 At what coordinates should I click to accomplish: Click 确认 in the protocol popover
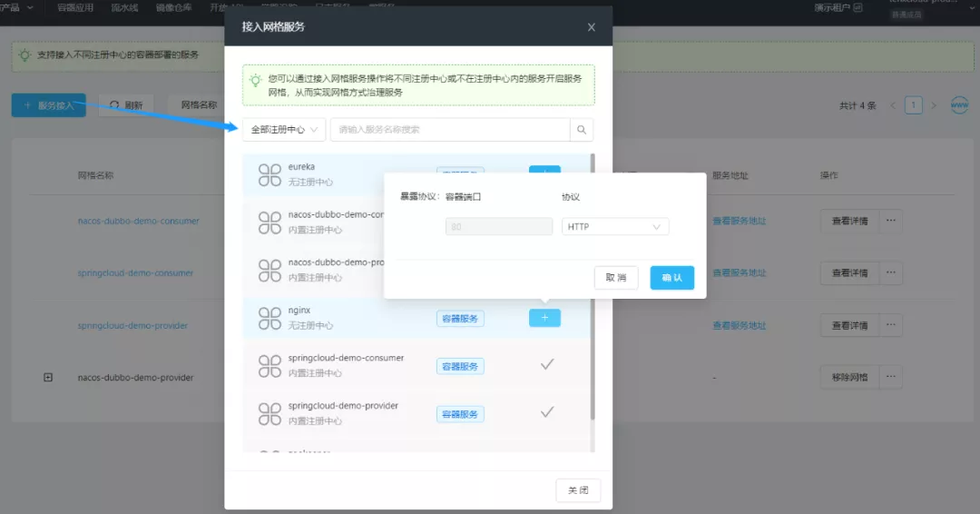671,278
